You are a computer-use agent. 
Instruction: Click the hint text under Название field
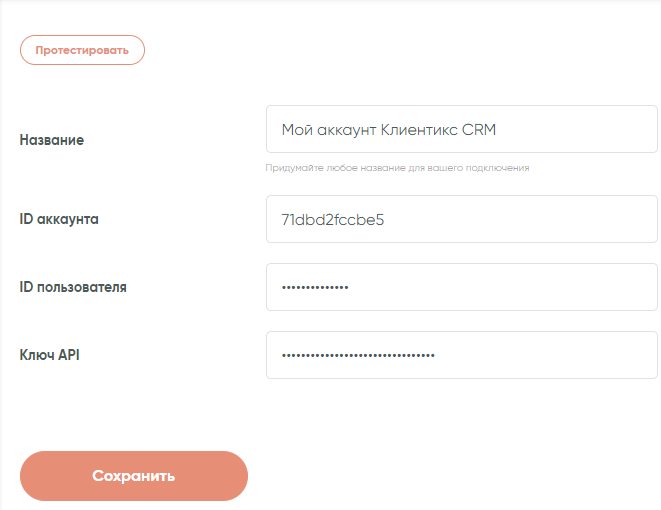point(397,168)
